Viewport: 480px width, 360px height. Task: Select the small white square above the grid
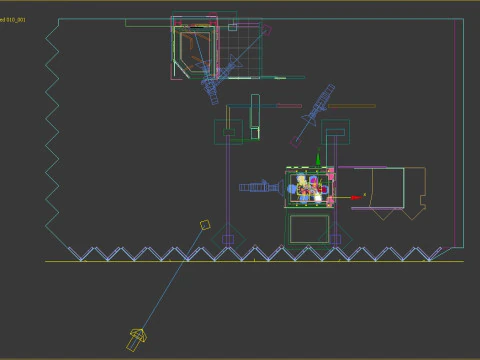[x=233, y=27]
